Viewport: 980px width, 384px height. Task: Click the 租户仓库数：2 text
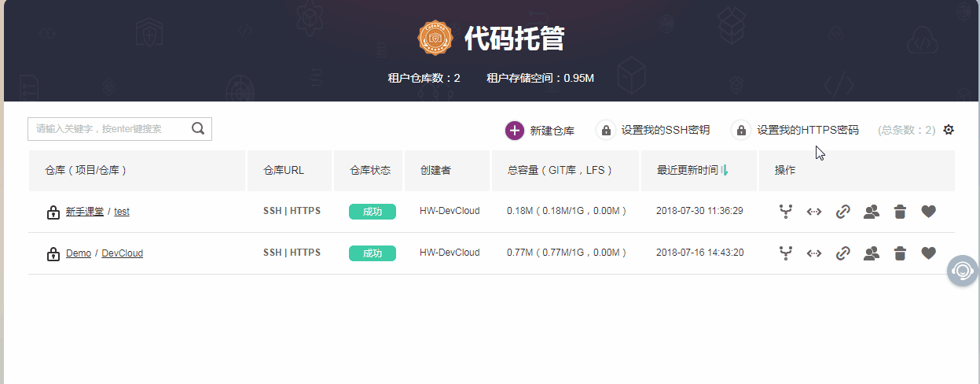tap(424, 78)
